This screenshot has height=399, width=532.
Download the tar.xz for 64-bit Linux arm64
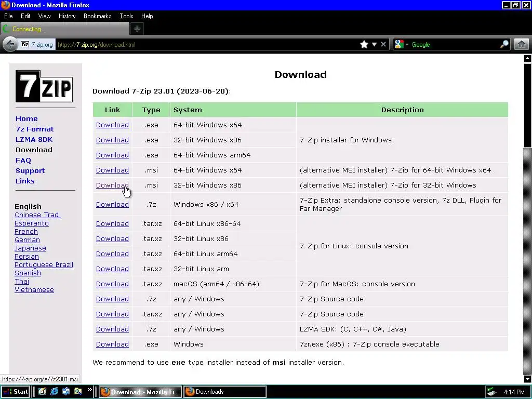click(x=112, y=254)
